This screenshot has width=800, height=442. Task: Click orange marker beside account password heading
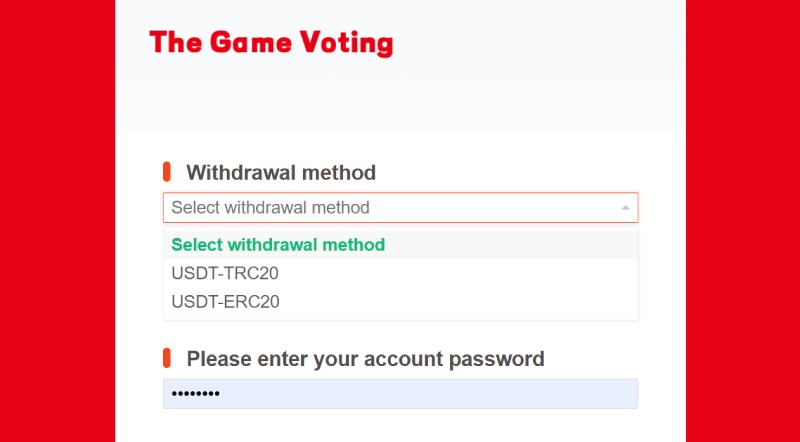tap(167, 358)
